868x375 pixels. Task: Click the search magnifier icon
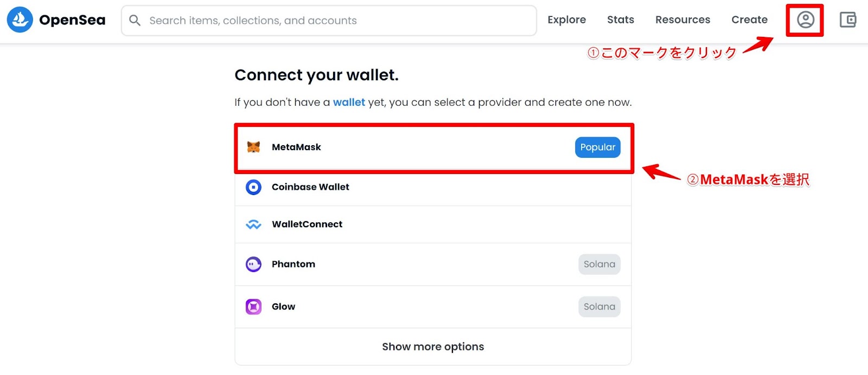click(x=135, y=21)
